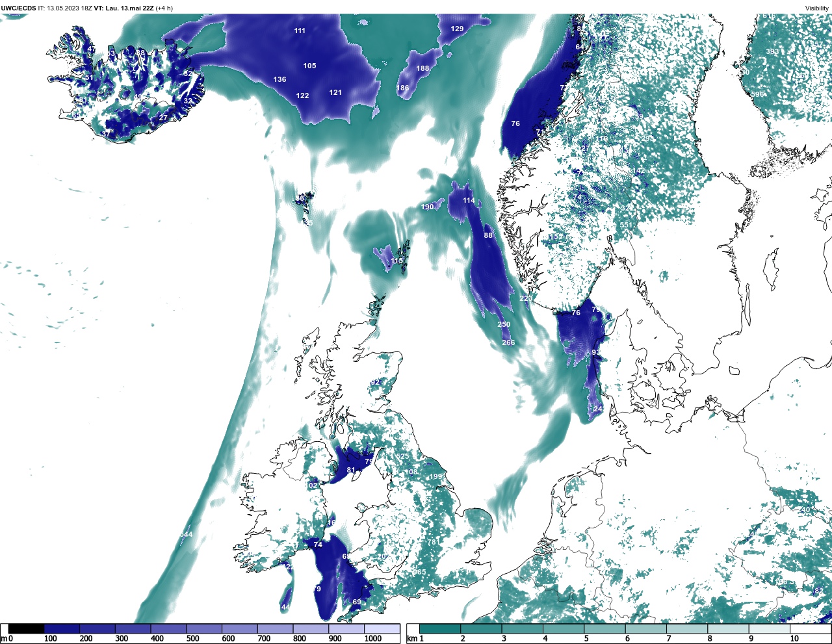Click the visibility value '393' over Finland
832x644 pixels.
(x=772, y=51)
